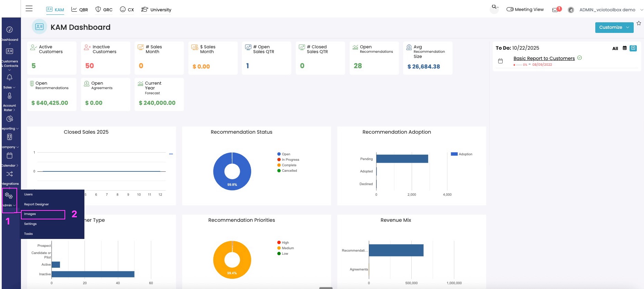644x289 pixels.
Task: Click the search magnifier icon
Action: (x=494, y=7)
